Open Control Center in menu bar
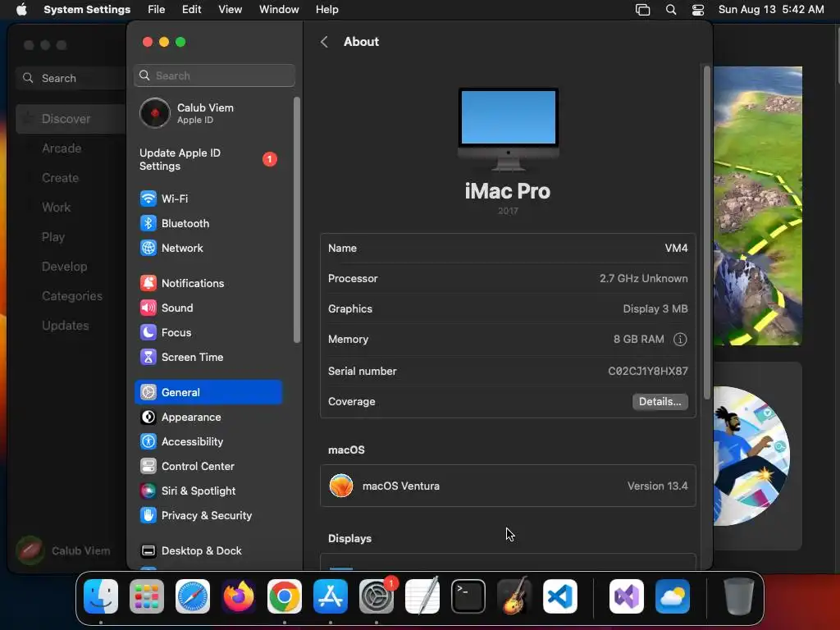840x630 pixels. tap(698, 10)
